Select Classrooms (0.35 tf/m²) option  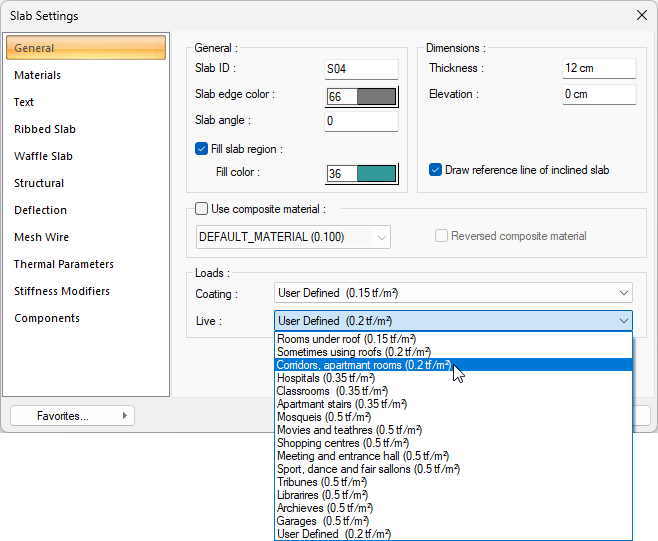click(453, 391)
